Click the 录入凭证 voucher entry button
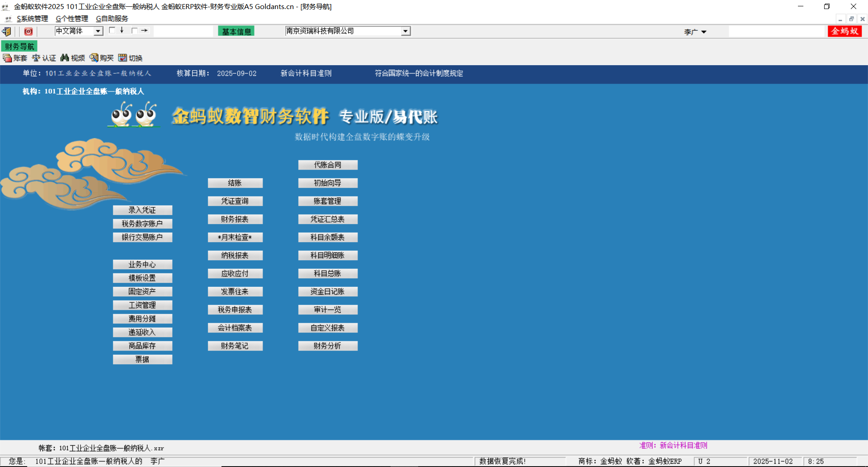The height and width of the screenshot is (467, 868). coord(142,210)
